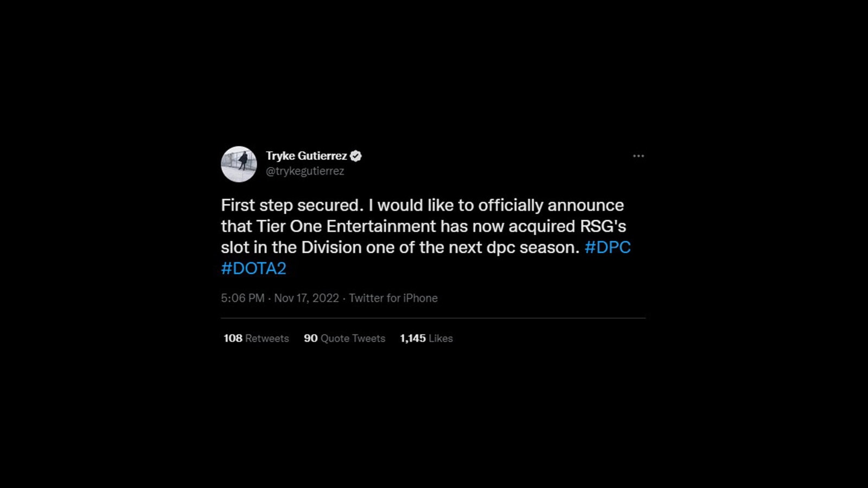Click the Twitter for iPhone source label
The height and width of the screenshot is (488, 868).
(393, 298)
